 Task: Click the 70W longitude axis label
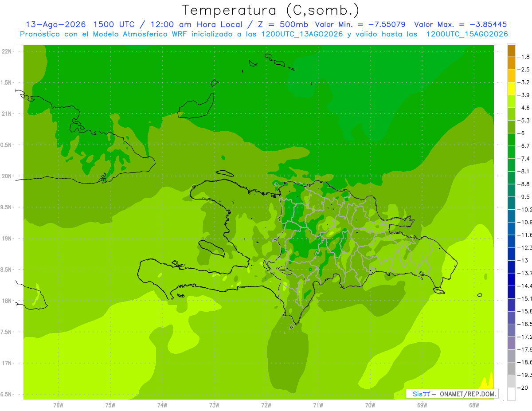370,405
